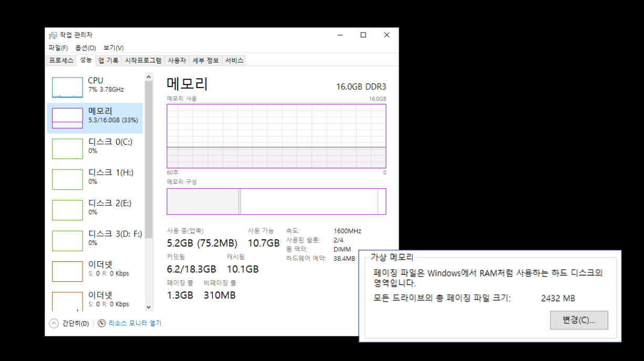Open the 옵션(O) menu
Image resolution: width=644 pixels, height=361 pixels.
tap(86, 48)
